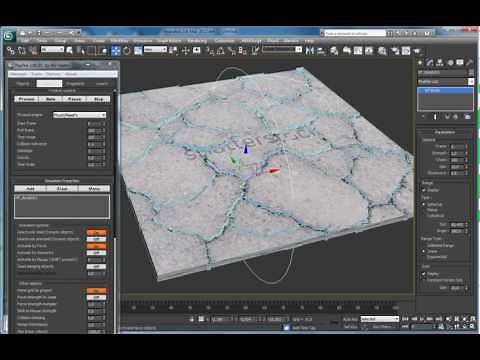Toggle the 3D Snaps icon
This screenshot has height=360, width=480.
(210, 51)
